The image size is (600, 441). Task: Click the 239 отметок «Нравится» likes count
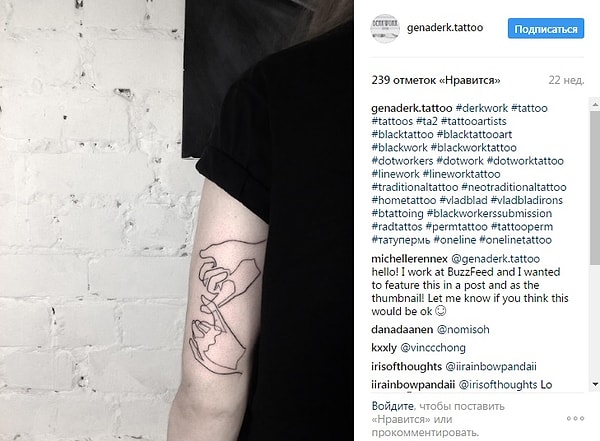[435, 80]
